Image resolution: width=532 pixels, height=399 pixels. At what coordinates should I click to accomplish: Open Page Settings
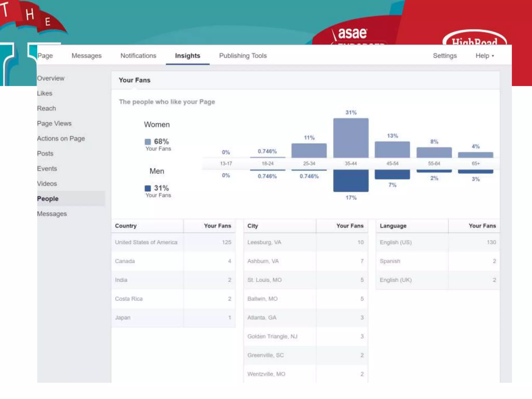(x=445, y=56)
